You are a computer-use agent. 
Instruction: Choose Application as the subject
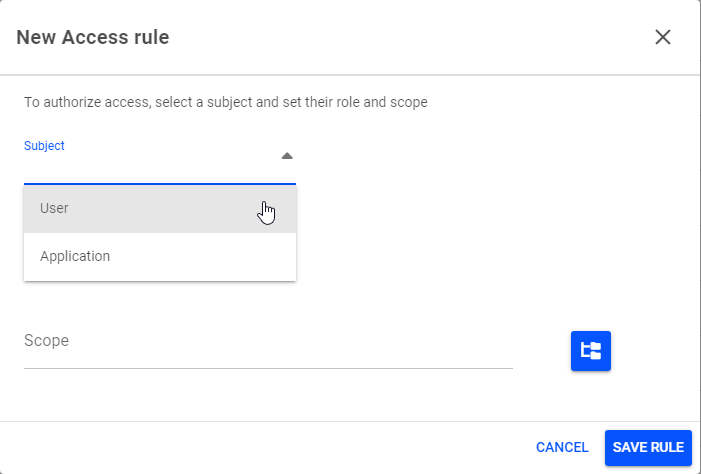pos(160,257)
